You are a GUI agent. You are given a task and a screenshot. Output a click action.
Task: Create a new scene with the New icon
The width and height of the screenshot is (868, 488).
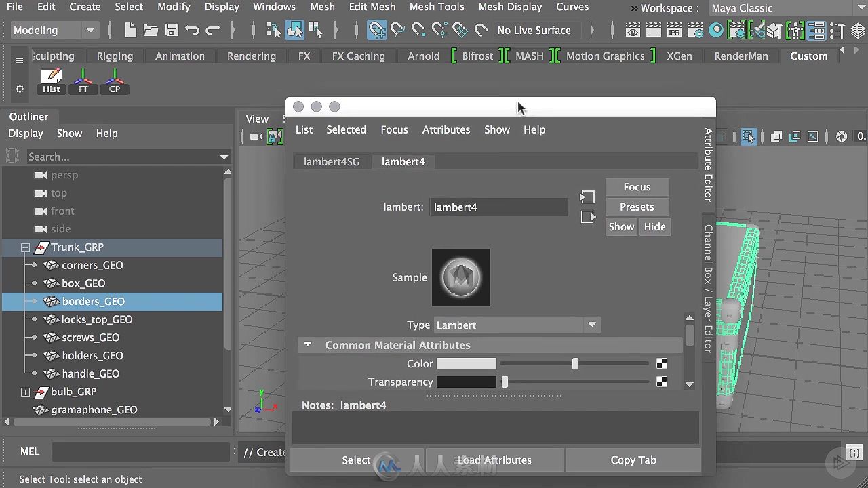(130, 30)
